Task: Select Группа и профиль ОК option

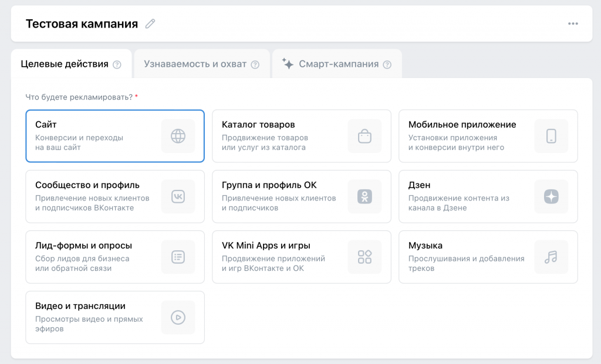Action: click(x=302, y=197)
